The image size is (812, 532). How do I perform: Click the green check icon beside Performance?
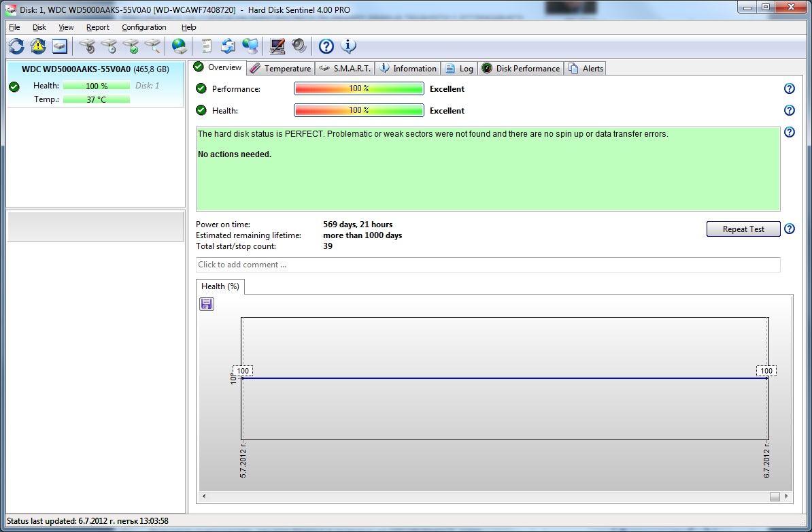pos(201,88)
